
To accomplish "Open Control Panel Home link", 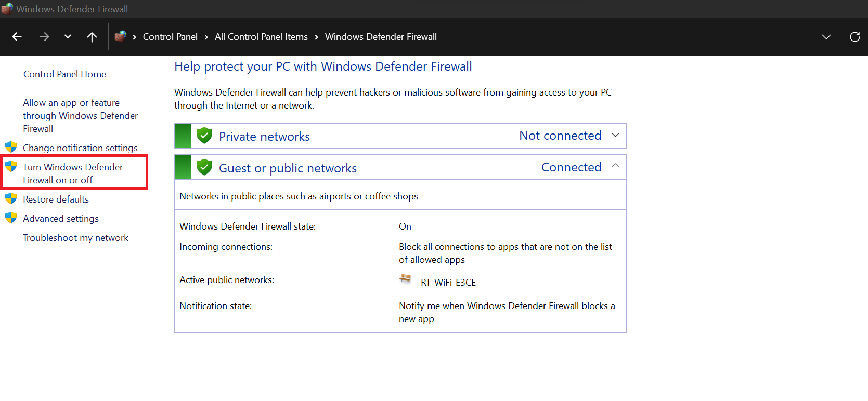I will [64, 74].
